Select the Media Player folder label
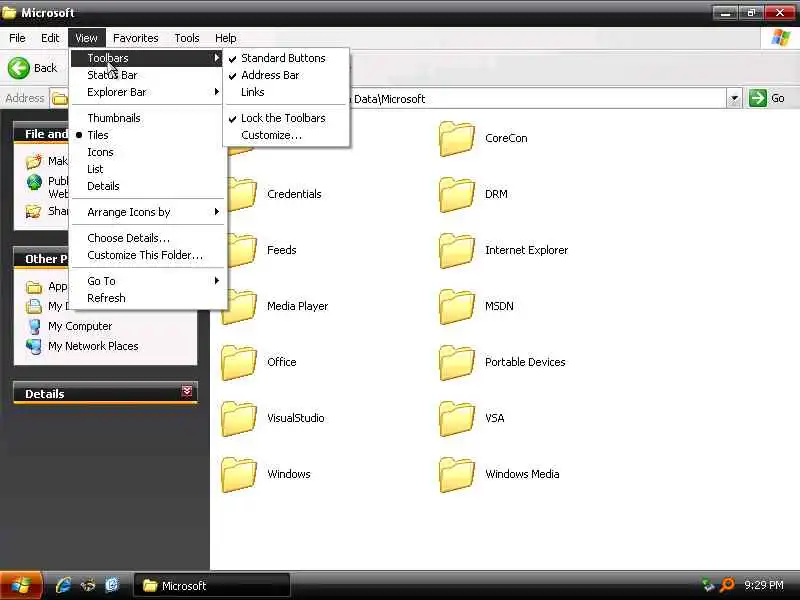Viewport: 800px width, 600px height. [297, 307]
